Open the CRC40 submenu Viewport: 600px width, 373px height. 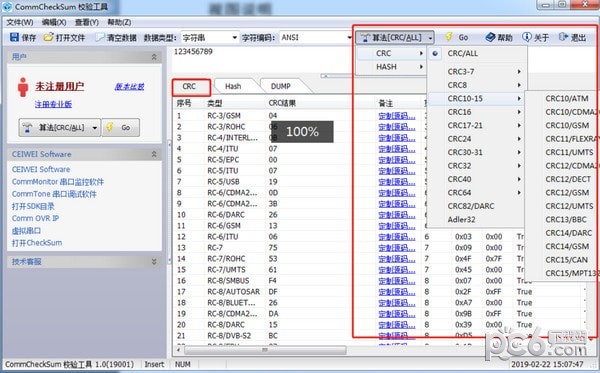tap(476, 179)
